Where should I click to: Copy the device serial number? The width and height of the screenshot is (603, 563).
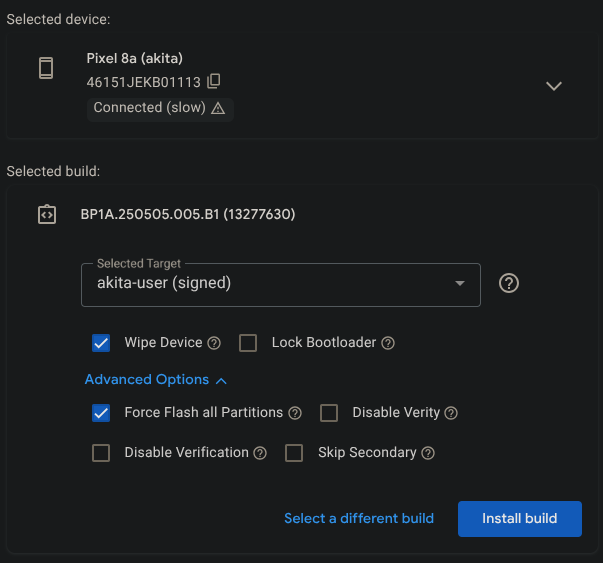click(214, 81)
